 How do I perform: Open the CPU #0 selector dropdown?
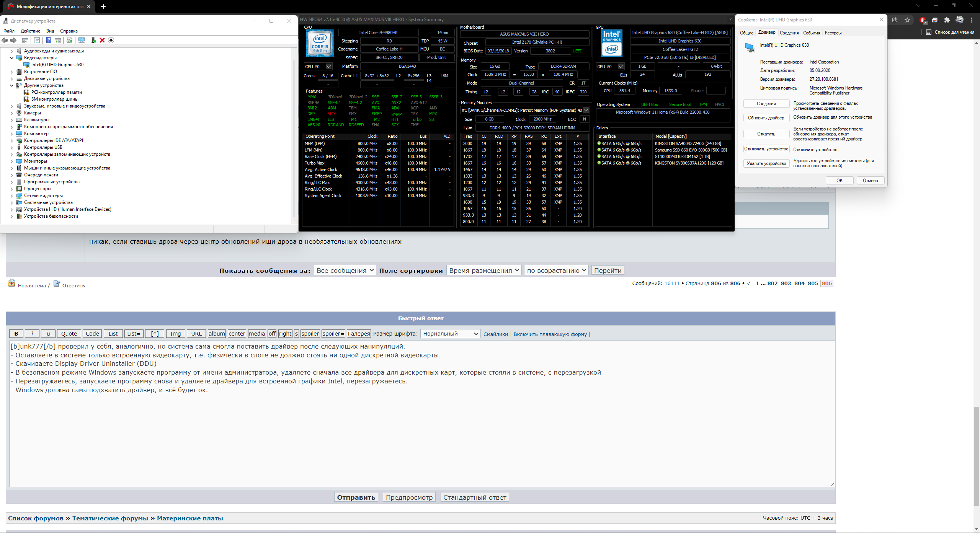coord(328,67)
